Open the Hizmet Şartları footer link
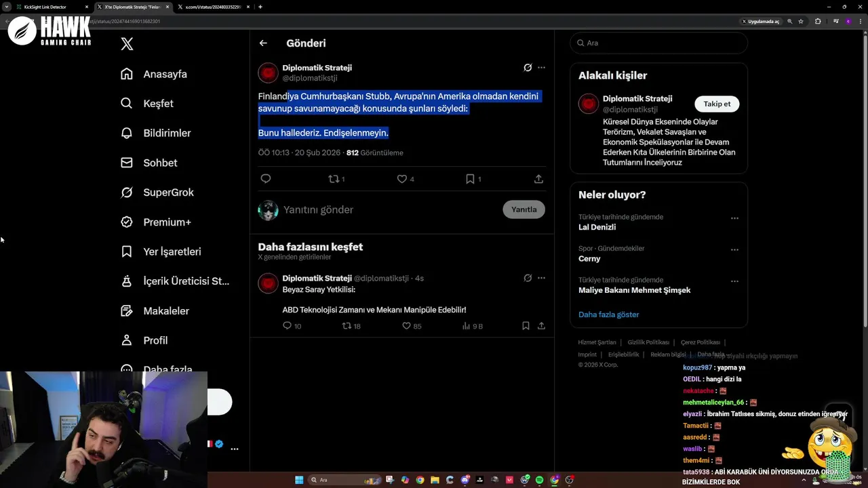868x488 pixels. [x=597, y=342]
